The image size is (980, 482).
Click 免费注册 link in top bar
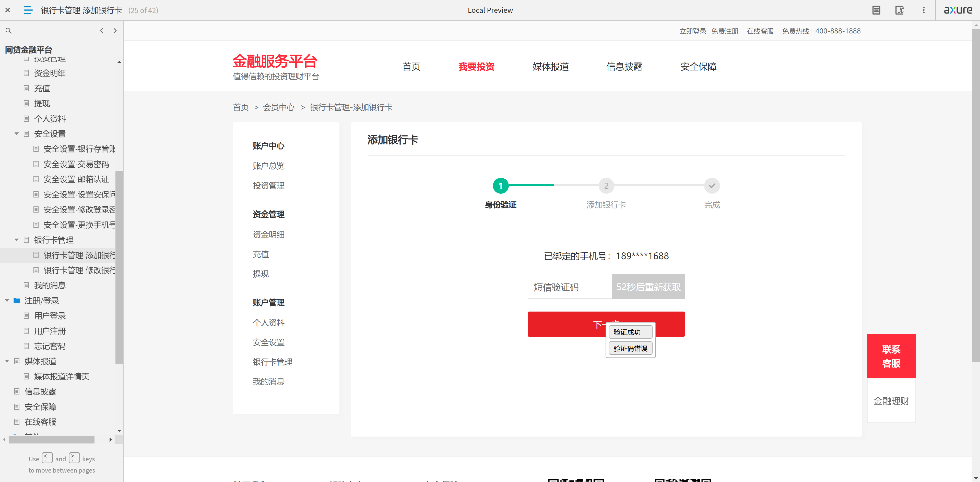(x=725, y=31)
